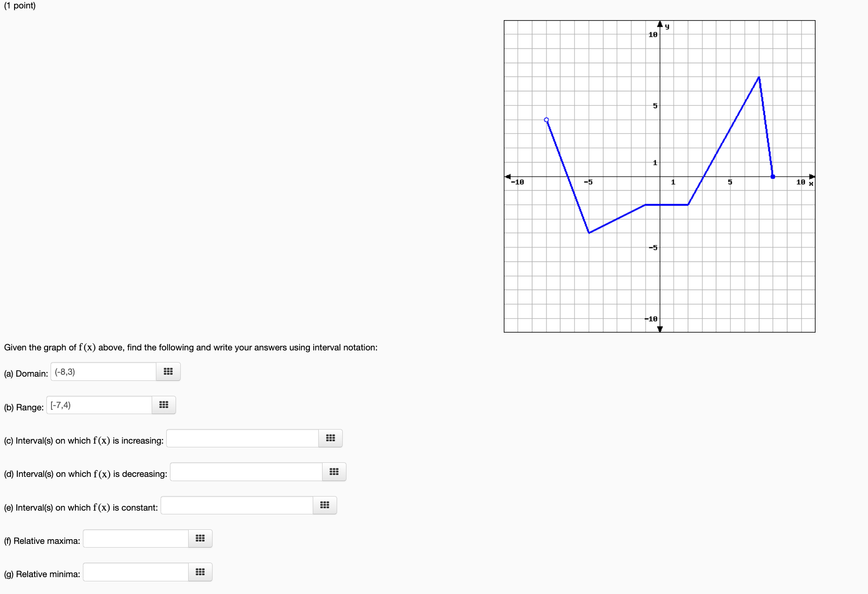Click the (1 point) label
Screen dimensions: 868x594
20,6
